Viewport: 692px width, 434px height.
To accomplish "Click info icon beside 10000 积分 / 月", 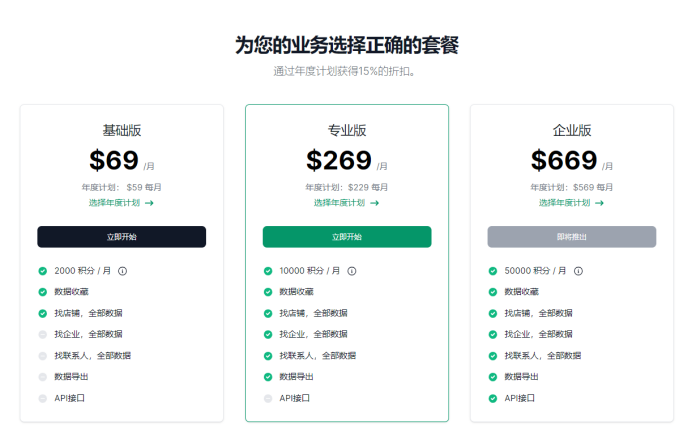I will (352, 271).
